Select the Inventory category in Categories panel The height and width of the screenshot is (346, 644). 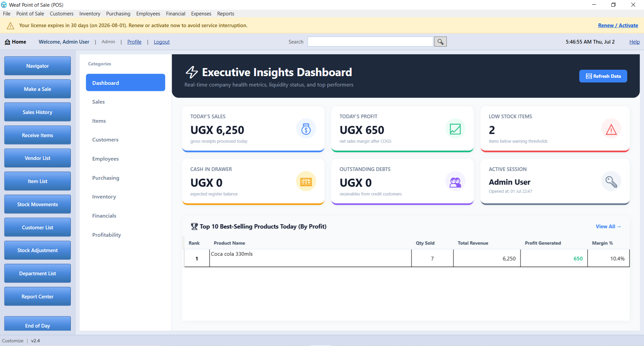pos(125,196)
